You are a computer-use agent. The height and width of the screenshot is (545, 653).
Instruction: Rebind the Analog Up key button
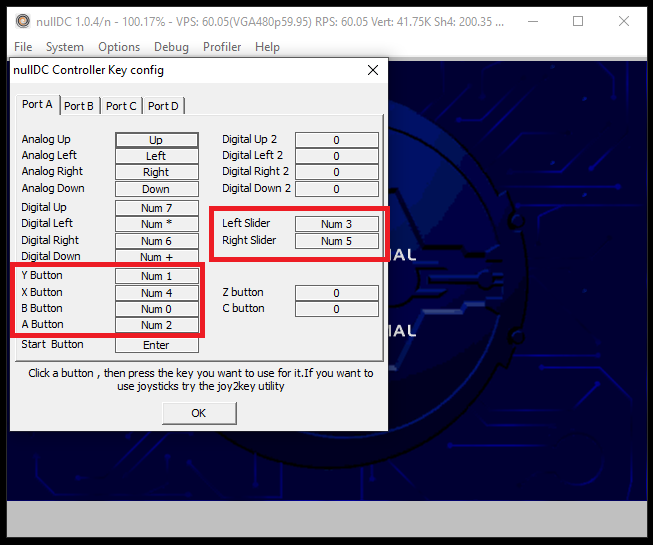tap(156, 140)
